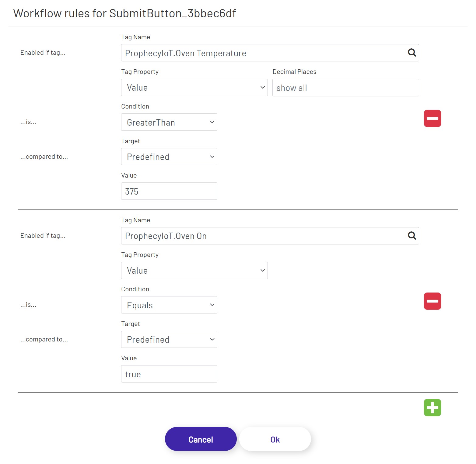This screenshot has width=476, height=464.
Task: Open the second Target dropdown showing Predefined
Action: tap(169, 339)
